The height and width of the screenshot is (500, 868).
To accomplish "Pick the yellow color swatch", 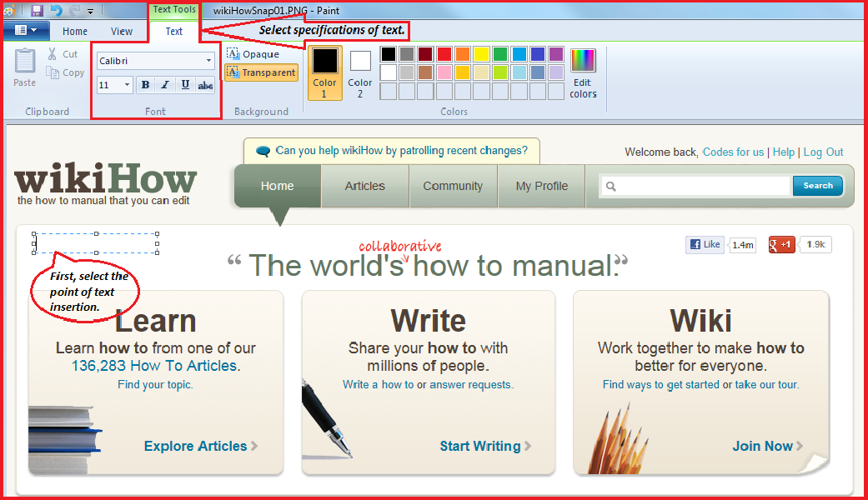I will [482, 53].
